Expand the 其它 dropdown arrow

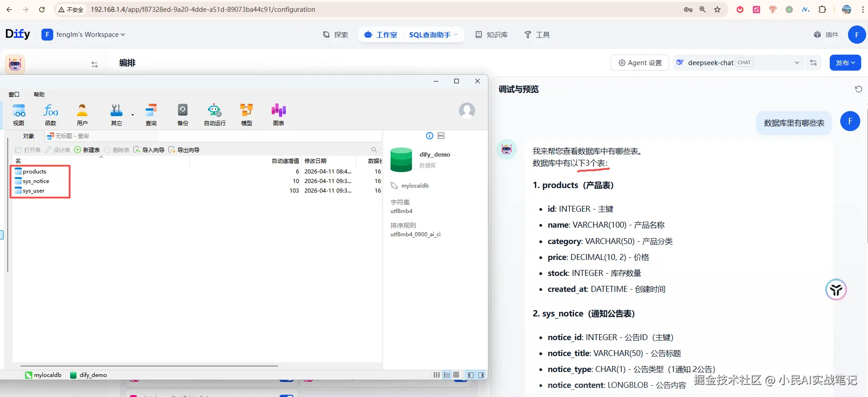click(132, 115)
